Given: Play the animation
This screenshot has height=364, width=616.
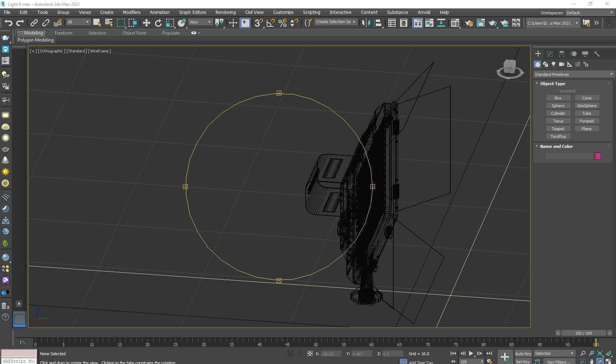Looking at the screenshot, I should [x=471, y=353].
